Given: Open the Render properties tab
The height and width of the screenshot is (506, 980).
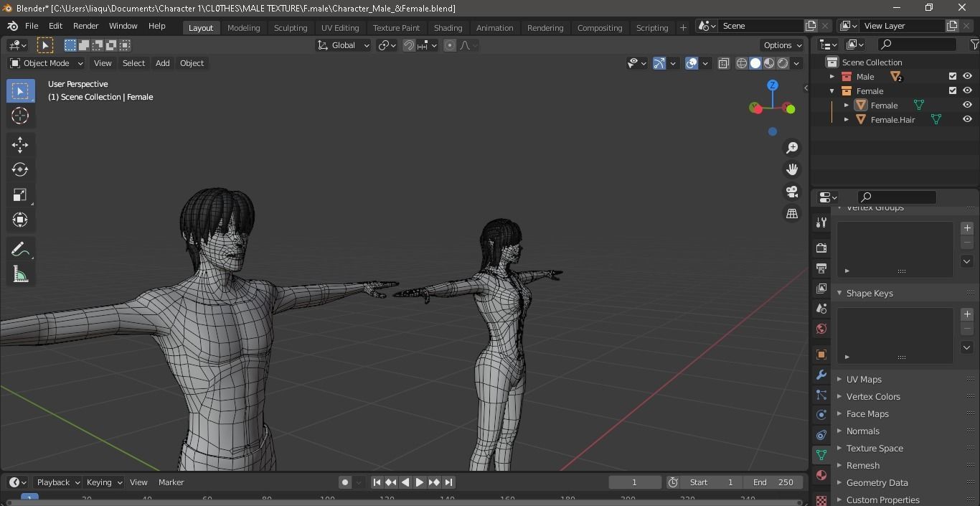Looking at the screenshot, I should (821, 248).
